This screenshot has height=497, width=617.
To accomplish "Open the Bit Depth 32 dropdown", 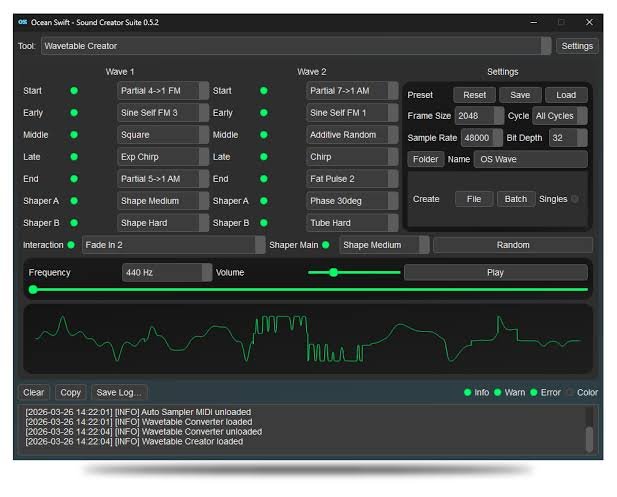I will tap(568, 138).
